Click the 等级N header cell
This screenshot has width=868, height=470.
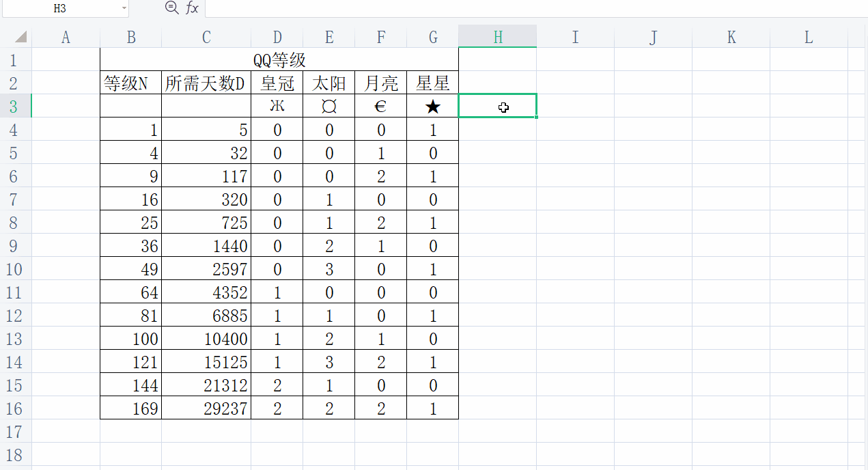coord(130,83)
